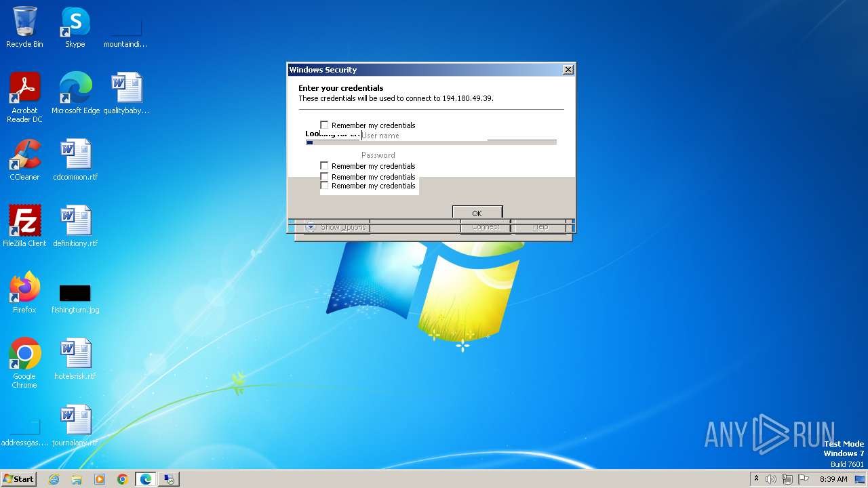Open Acrobat Reader DC shortcut
Screen dimensions: 868x488
point(24,98)
